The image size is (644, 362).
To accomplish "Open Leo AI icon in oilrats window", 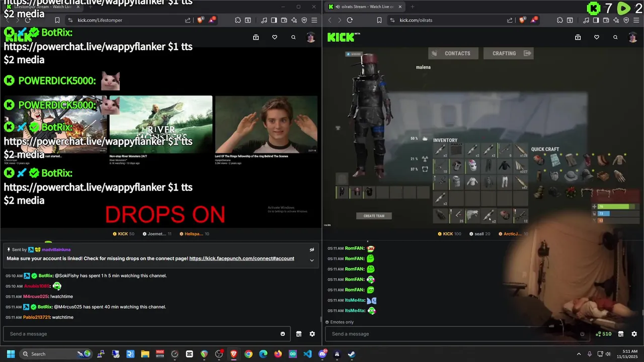I will click(616, 20).
